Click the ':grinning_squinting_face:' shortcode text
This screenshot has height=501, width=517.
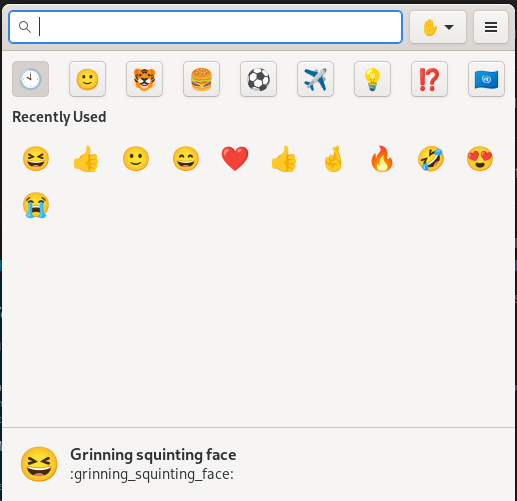coord(152,474)
